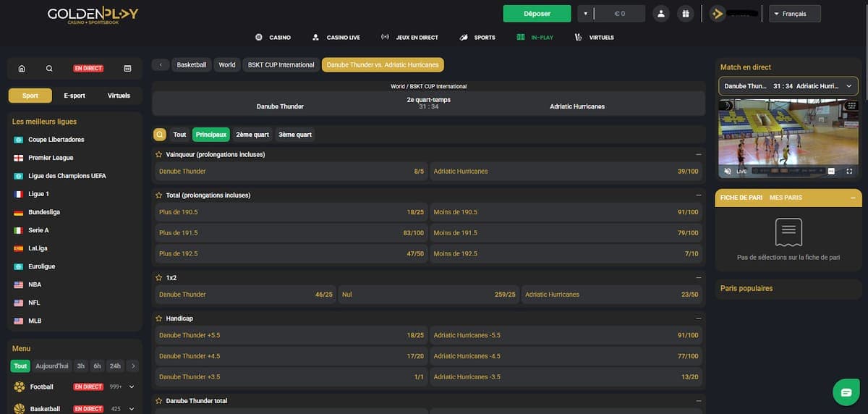The image size is (868, 414).
Task: Favorite the Vainqueur market with star
Action: coord(159,155)
